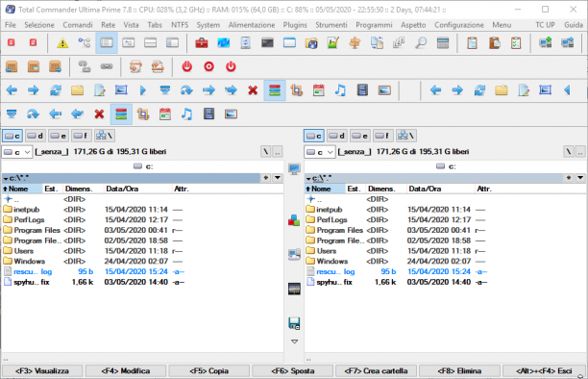The height and width of the screenshot is (379, 588).
Task: Click the F6 Sposta button
Action: click(292, 371)
